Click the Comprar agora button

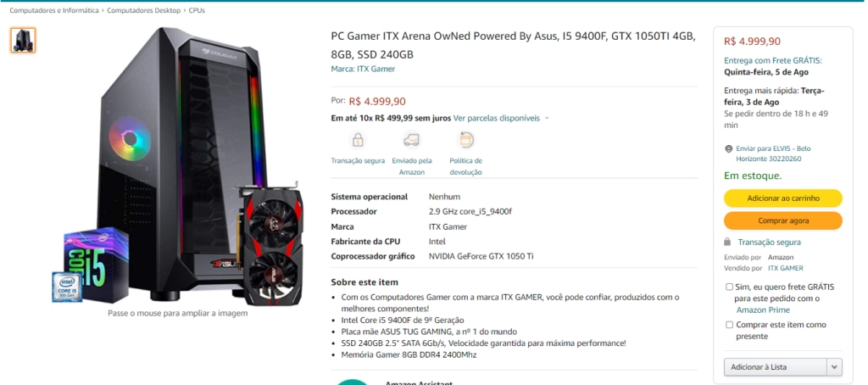[783, 220]
